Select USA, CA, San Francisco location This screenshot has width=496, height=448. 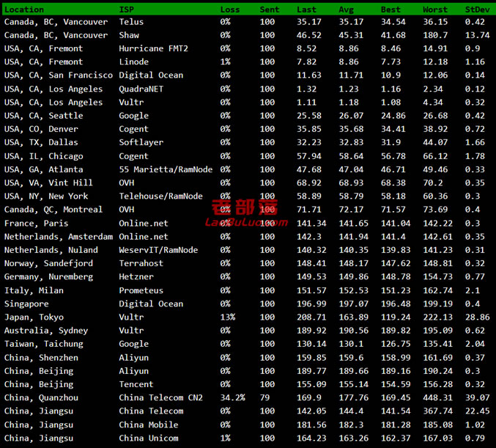(x=59, y=75)
